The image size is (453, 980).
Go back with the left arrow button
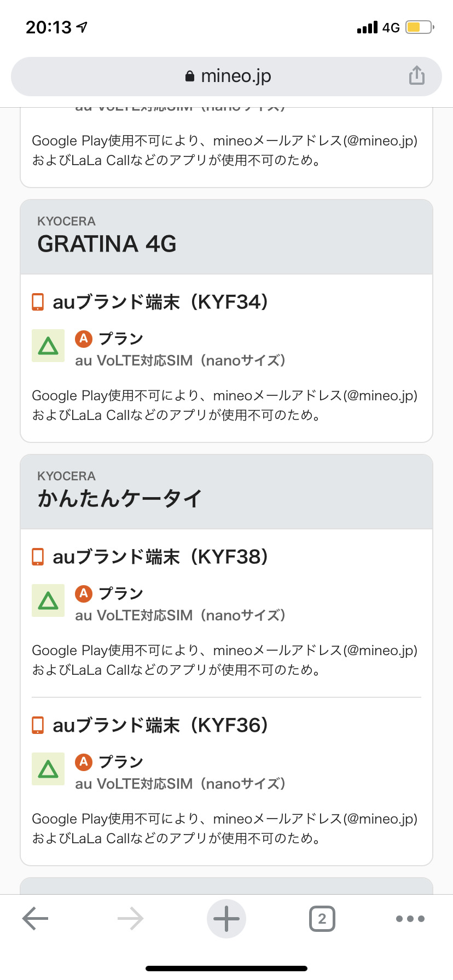click(36, 919)
